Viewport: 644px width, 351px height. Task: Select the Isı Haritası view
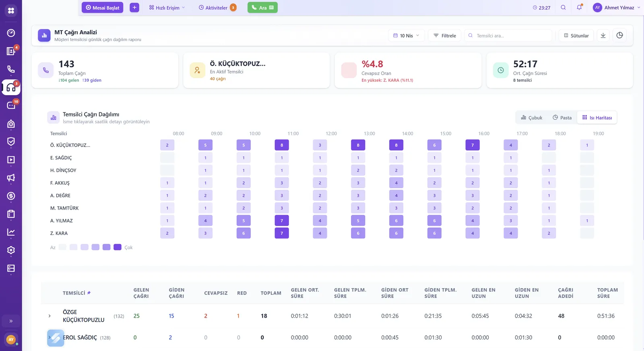click(x=597, y=118)
